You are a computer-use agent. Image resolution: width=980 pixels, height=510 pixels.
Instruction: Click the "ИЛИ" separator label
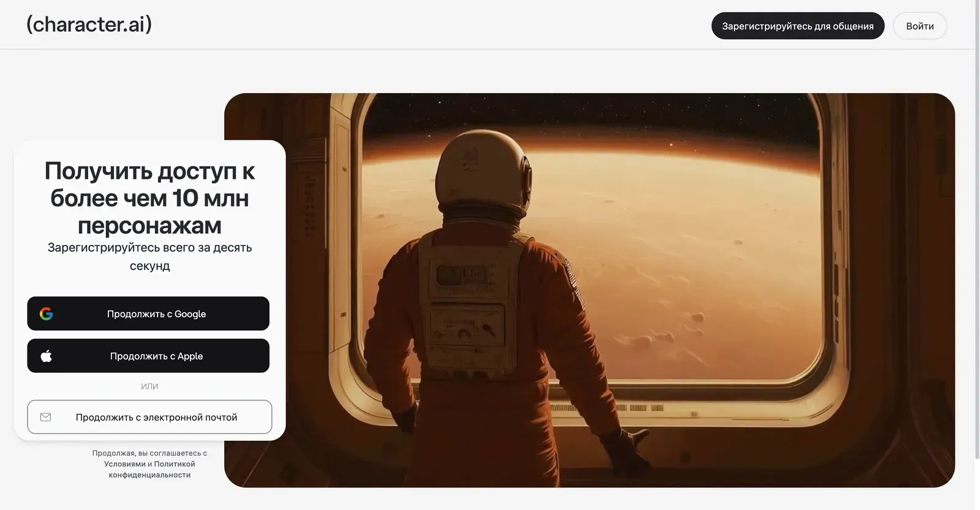(x=149, y=386)
